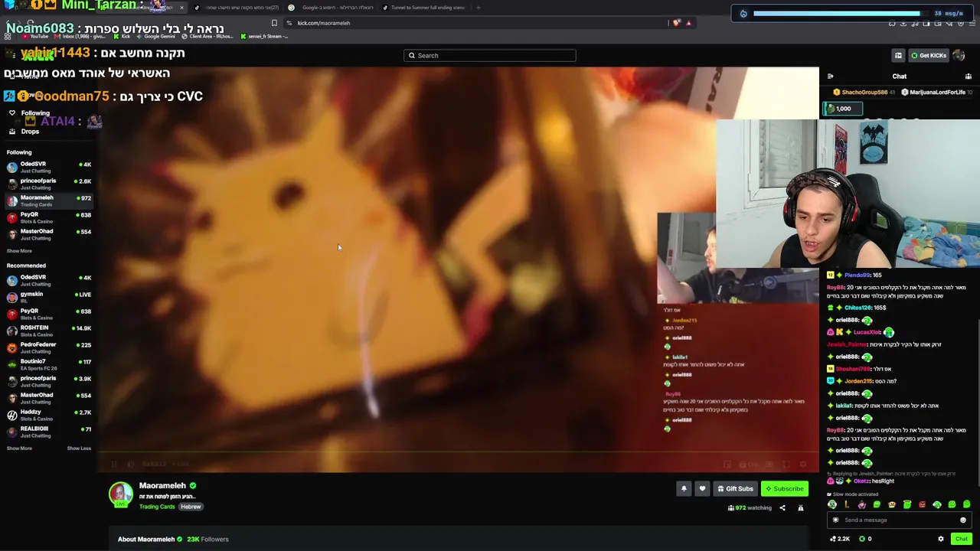Click the report icon next to share
Screen dimensions: 980x551
coord(801,507)
